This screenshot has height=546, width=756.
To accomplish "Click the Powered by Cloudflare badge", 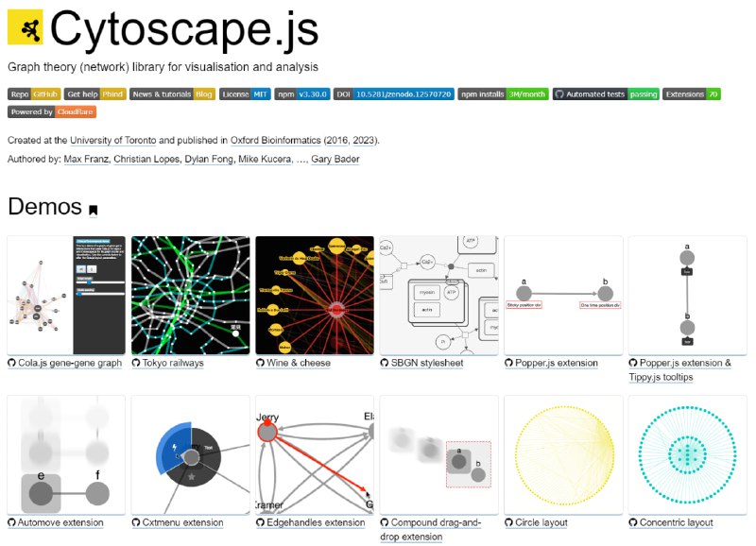I will point(52,111).
